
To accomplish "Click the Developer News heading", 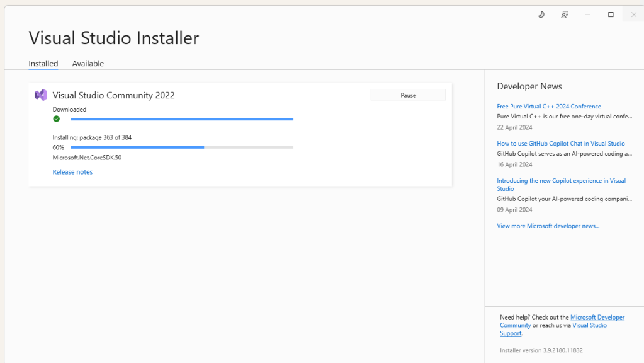I will [529, 86].
